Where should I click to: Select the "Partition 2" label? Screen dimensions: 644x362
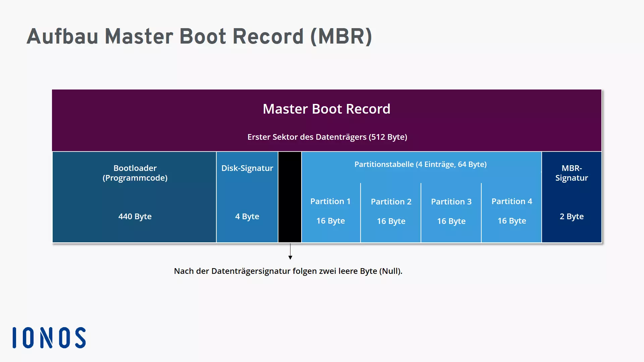391,201
